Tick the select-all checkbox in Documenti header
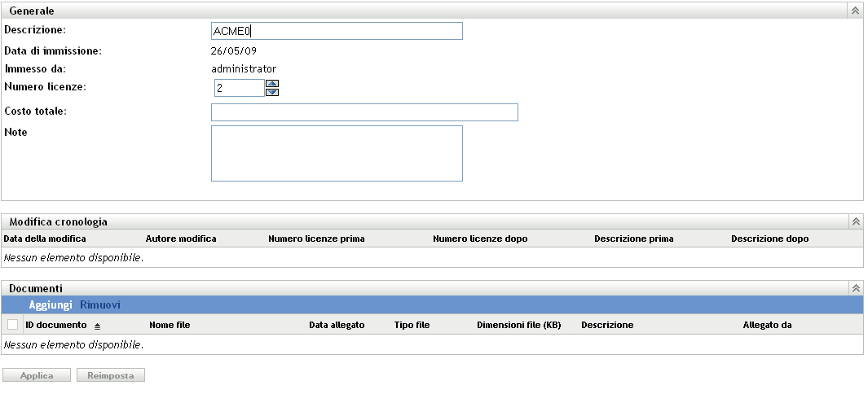The width and height of the screenshot is (868, 394). coord(13,324)
